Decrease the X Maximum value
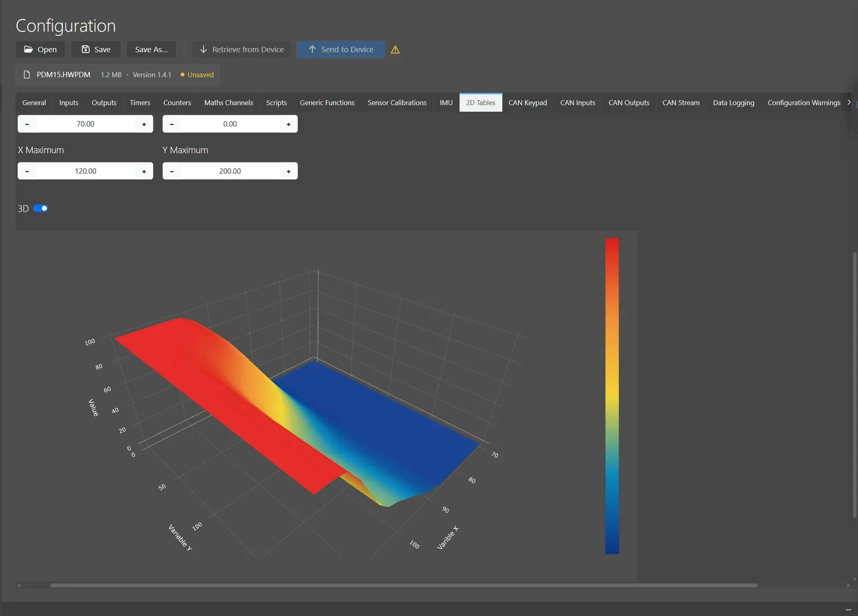Viewport: 858px width, 616px height. click(27, 171)
